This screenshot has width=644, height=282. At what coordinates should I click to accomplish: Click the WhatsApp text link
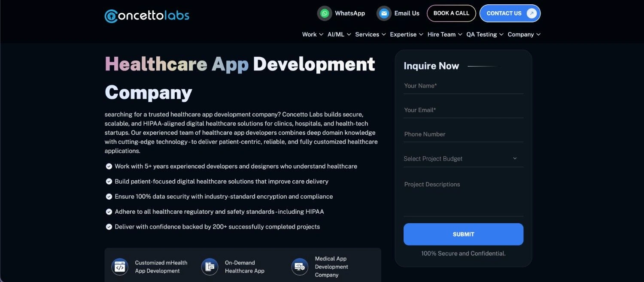[x=350, y=13]
